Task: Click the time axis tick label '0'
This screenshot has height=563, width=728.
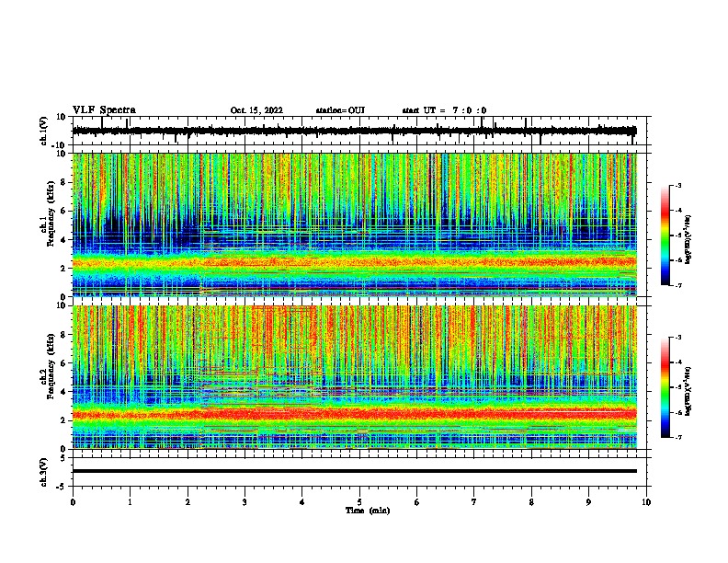Action: pos(73,502)
